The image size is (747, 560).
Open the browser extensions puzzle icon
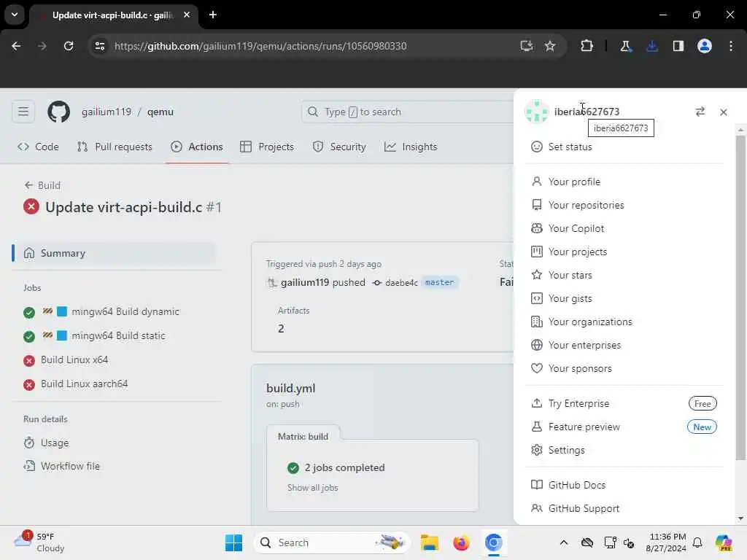pos(587,46)
